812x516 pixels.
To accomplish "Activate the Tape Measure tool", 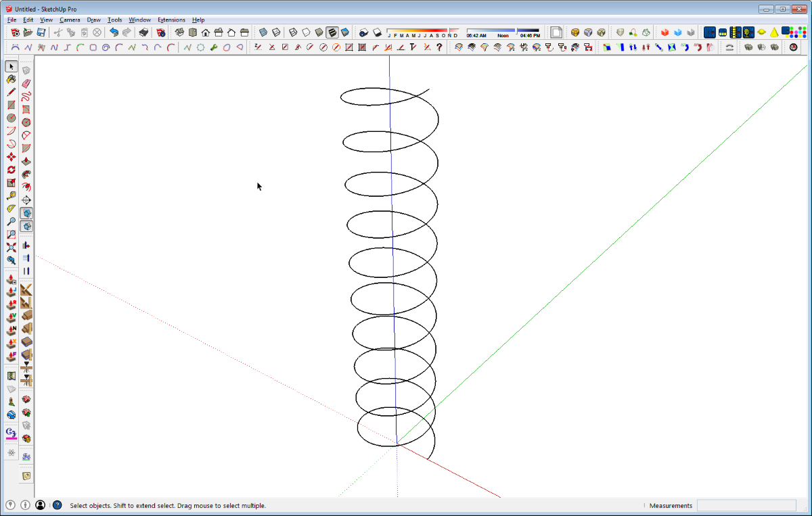I will click(12, 195).
